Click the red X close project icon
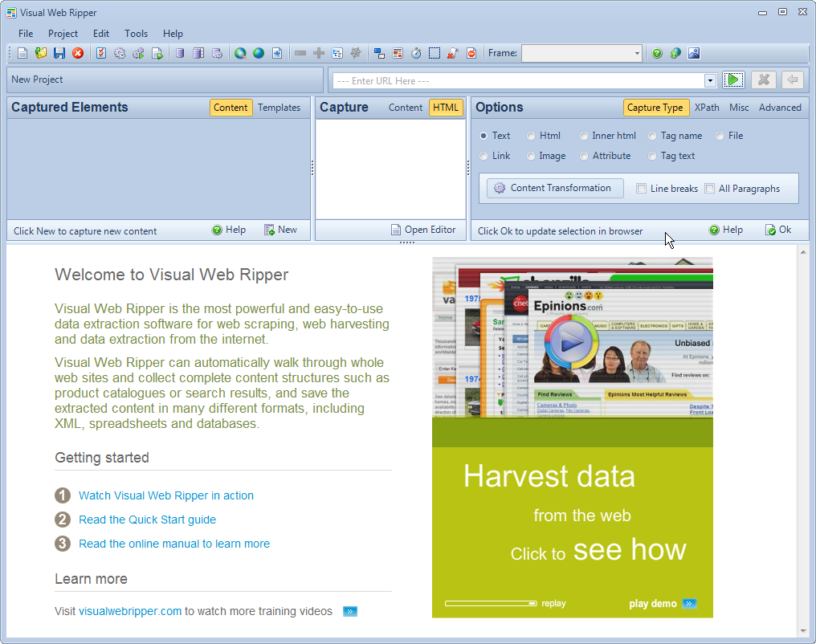 (78, 53)
